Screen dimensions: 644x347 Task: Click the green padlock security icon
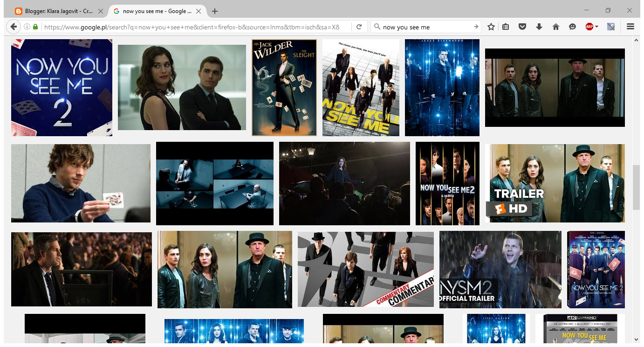(x=35, y=27)
